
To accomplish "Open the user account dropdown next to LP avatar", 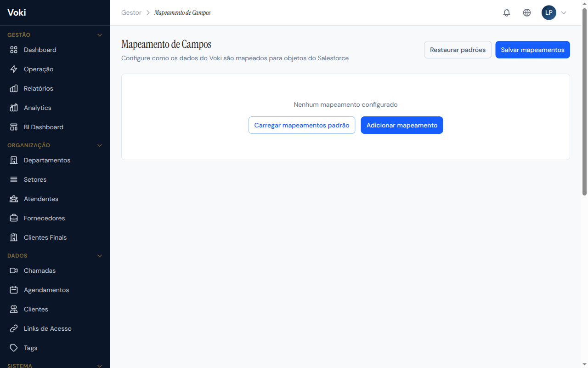I will tap(564, 12).
